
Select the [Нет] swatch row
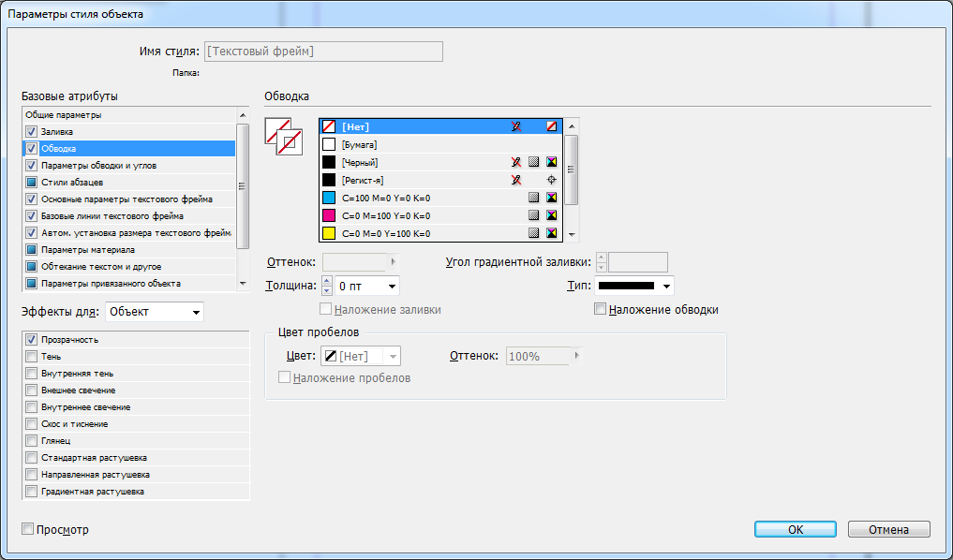[441, 126]
